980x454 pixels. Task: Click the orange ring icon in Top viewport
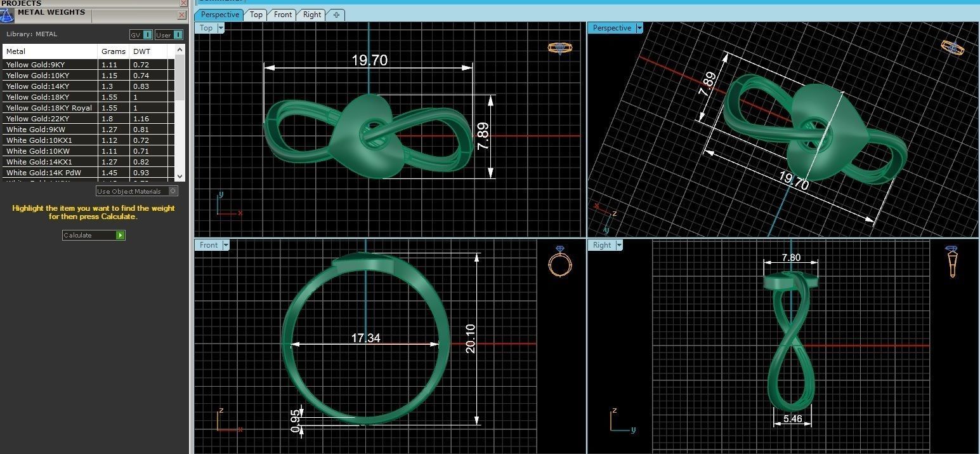[560, 48]
